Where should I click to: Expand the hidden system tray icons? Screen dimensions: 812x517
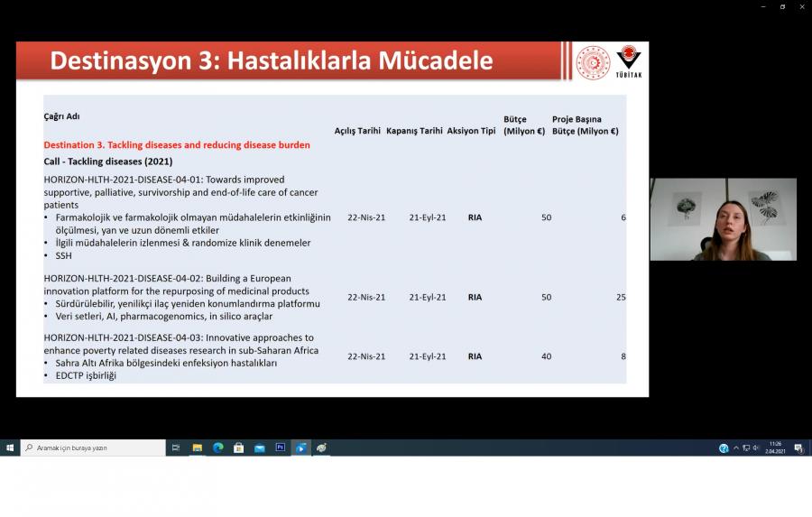pos(736,448)
